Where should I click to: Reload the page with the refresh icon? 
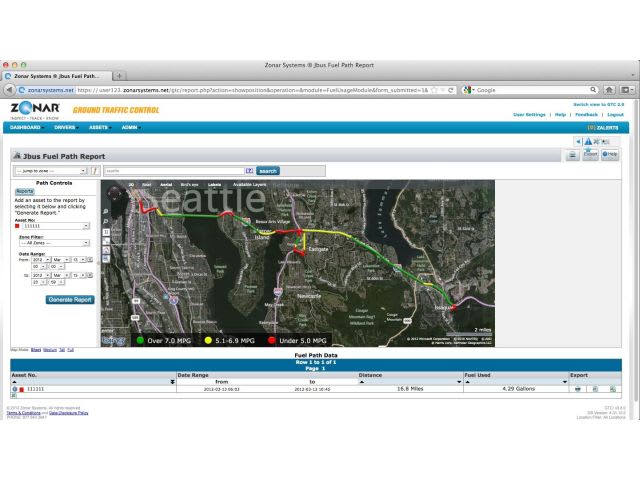pos(451,90)
